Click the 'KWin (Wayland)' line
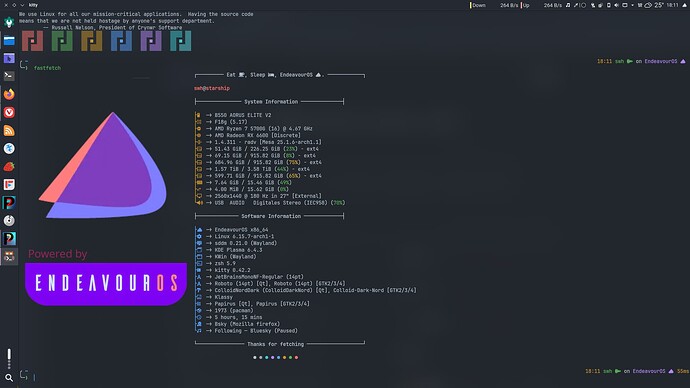 pyautogui.click(x=235, y=257)
